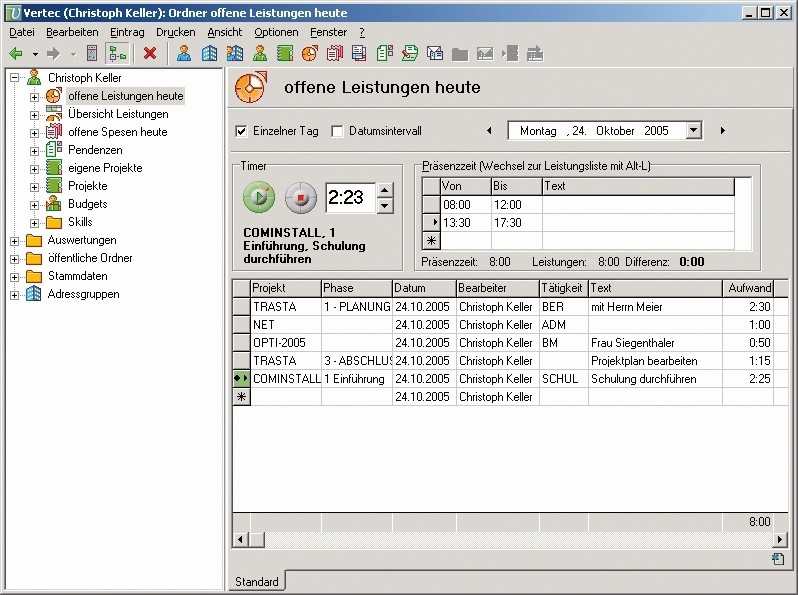Expand offene Spesen heute node
The image size is (798, 595).
(34, 133)
